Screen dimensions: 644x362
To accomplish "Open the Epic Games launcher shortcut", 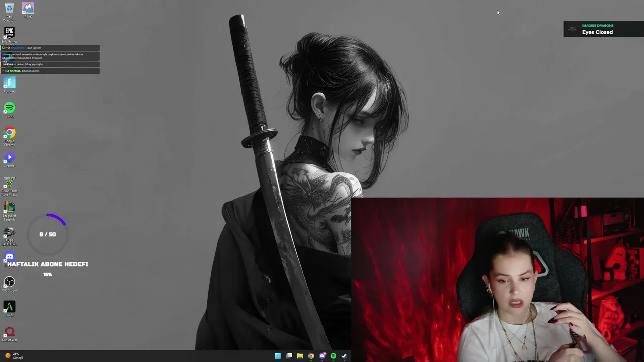I will 9,35.
